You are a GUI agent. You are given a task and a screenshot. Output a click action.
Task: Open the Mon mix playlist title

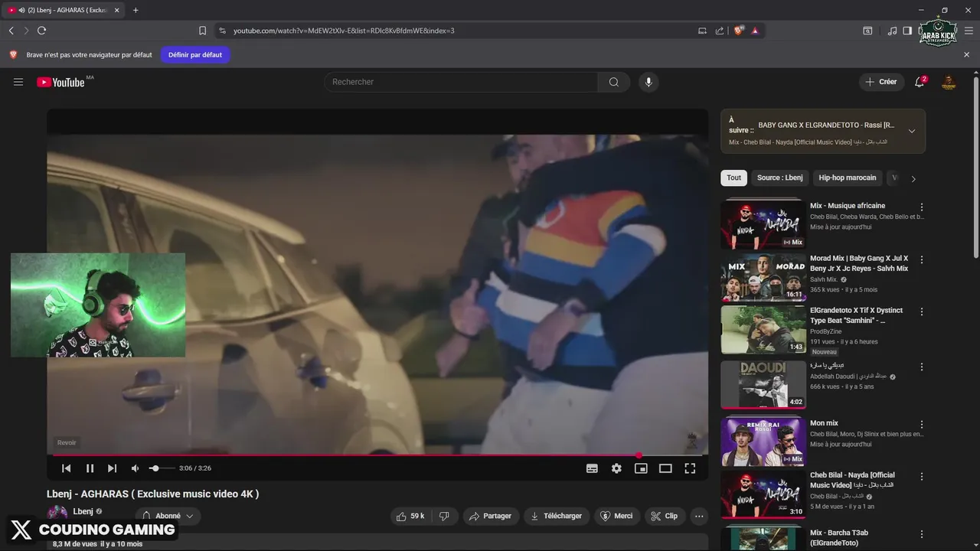point(824,423)
